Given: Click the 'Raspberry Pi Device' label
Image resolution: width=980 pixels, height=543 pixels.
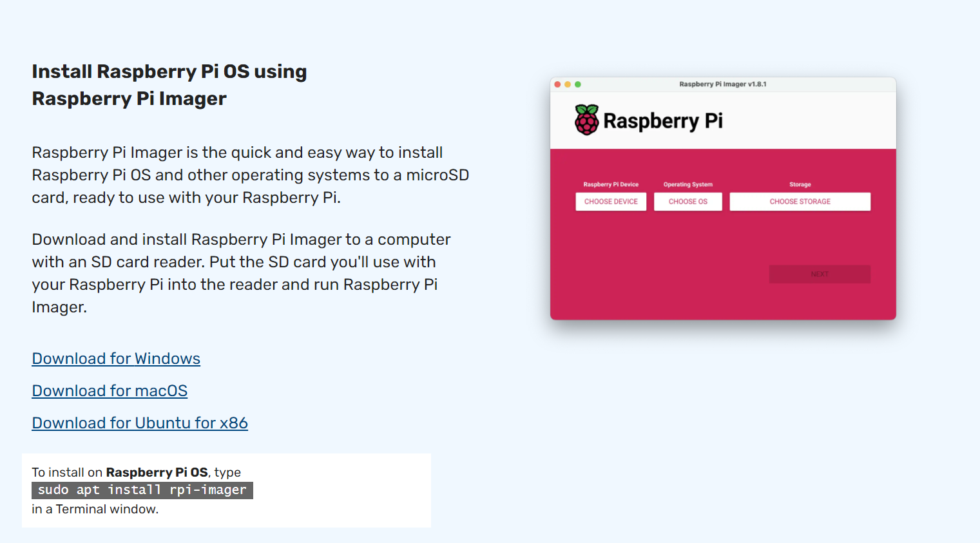Looking at the screenshot, I should click(611, 184).
